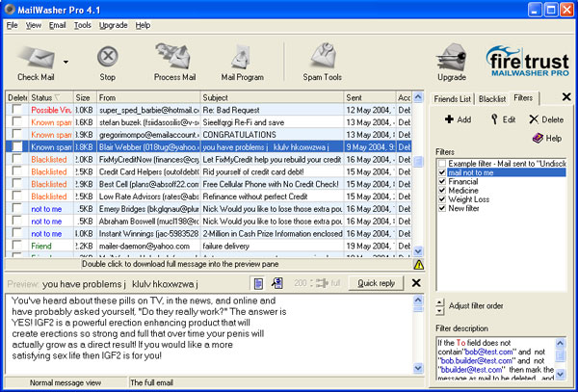The height and width of the screenshot is (392, 578).
Task: Check Delete box for FixMyCreditNow email
Action: point(16,159)
